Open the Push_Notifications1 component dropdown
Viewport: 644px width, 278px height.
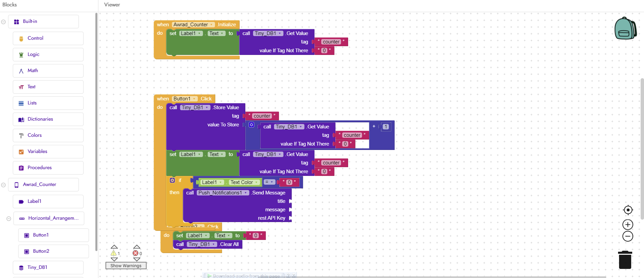[223, 193]
